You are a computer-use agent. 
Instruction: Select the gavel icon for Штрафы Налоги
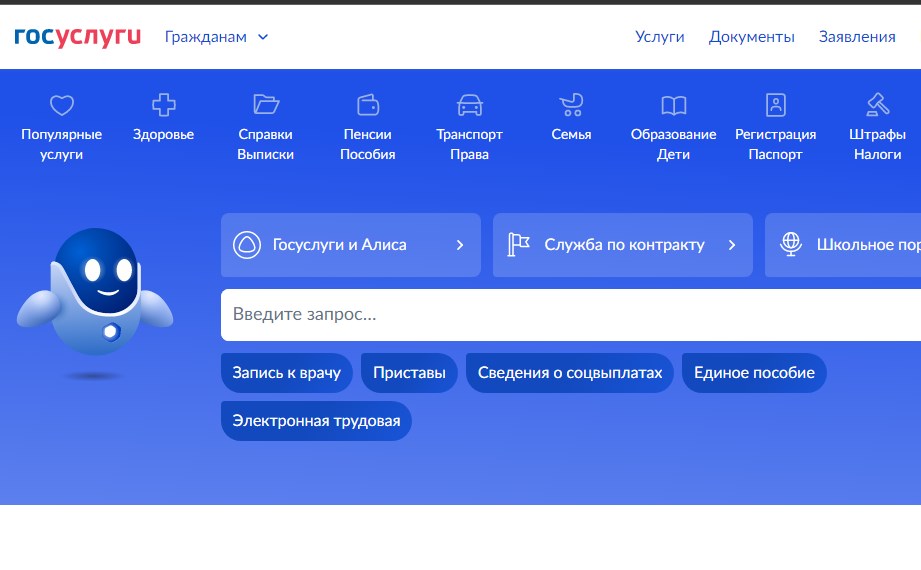pyautogui.click(x=878, y=105)
